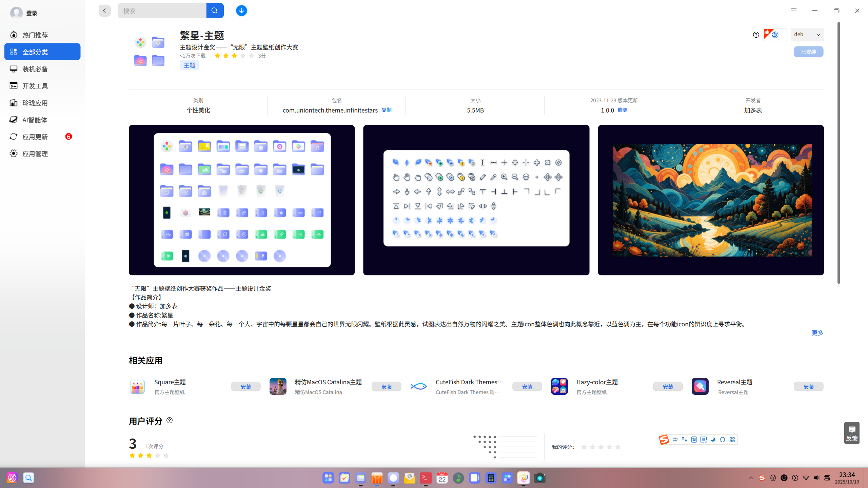
Task: Select 全部分类 in the sidebar
Action: (42, 52)
